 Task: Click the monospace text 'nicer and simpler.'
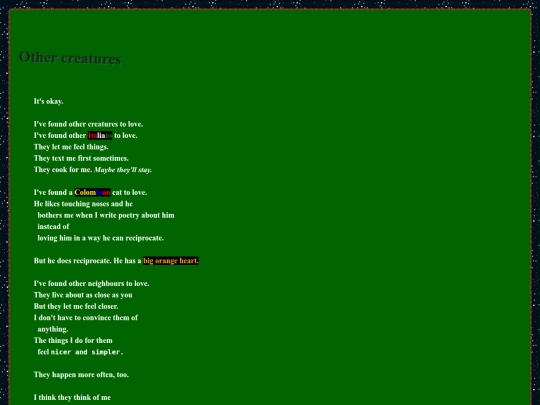[x=87, y=352]
